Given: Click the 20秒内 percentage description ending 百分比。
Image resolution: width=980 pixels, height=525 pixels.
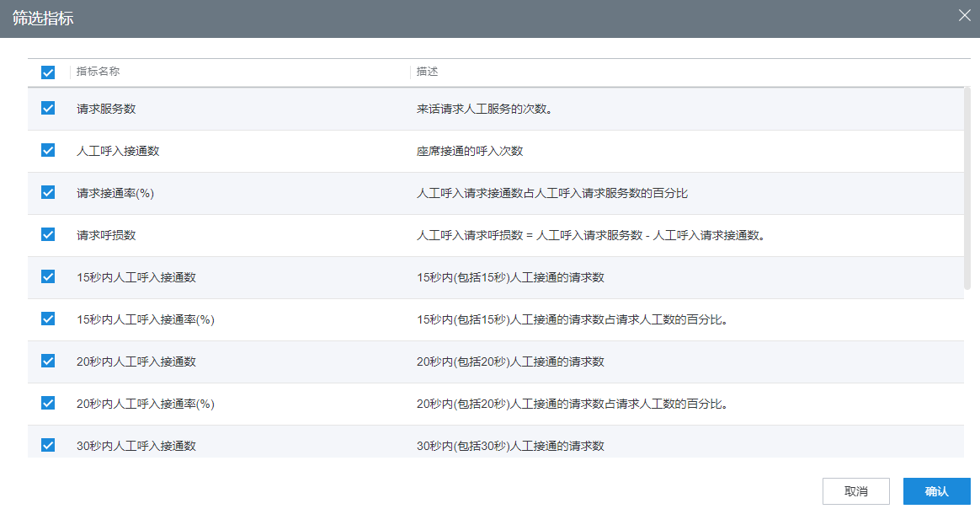Looking at the screenshot, I should (573, 404).
